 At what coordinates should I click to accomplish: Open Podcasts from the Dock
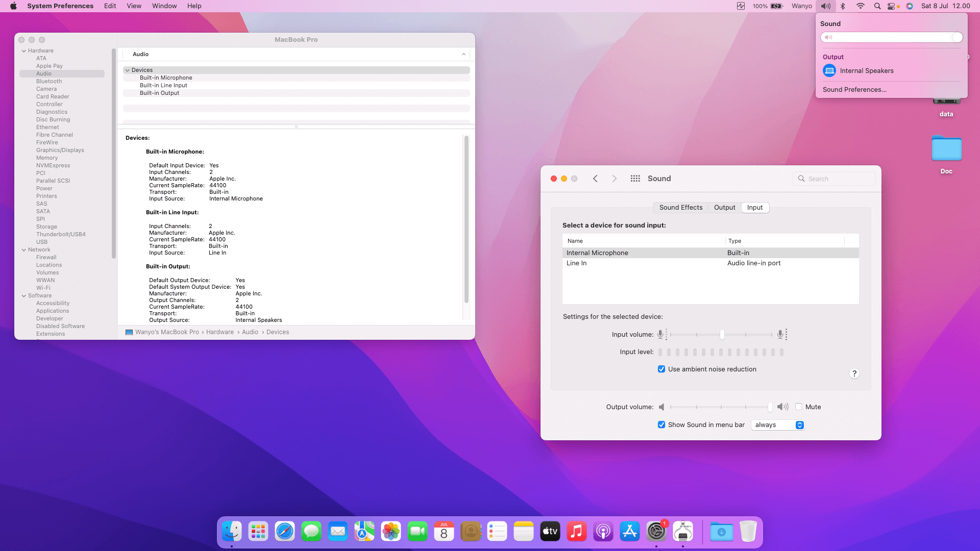point(603,532)
